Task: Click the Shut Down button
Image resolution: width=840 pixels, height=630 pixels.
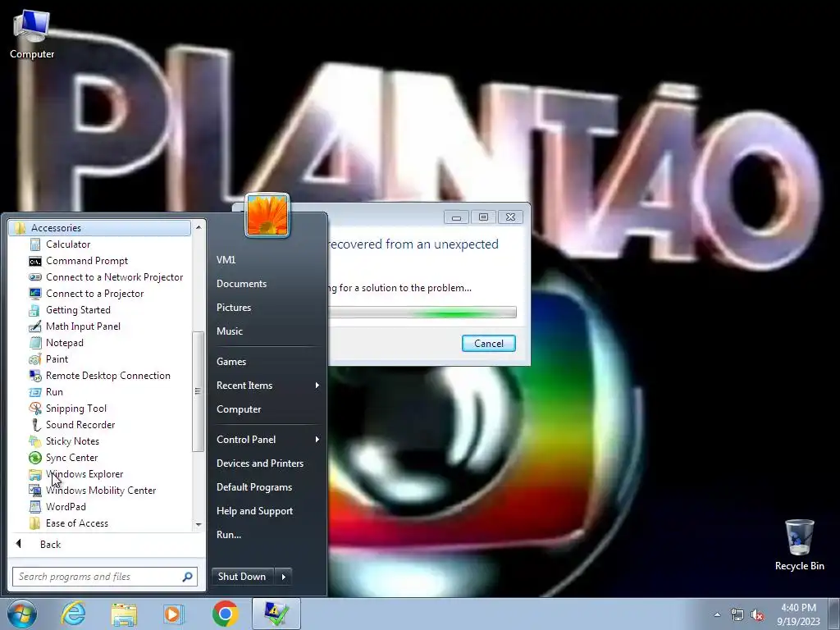Action: (243, 577)
